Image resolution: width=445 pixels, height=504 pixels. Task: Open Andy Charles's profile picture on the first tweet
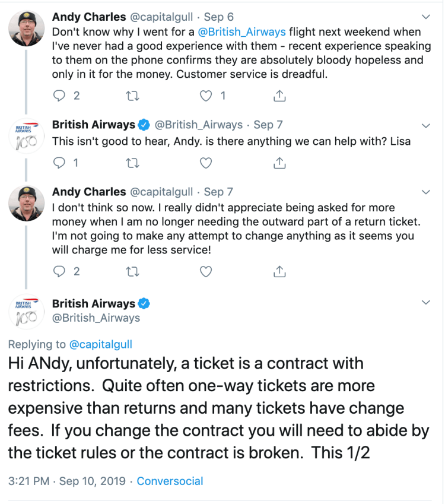[27, 28]
